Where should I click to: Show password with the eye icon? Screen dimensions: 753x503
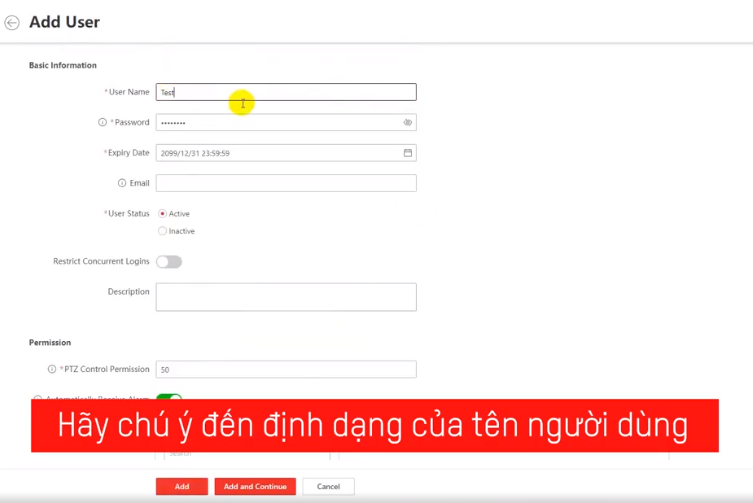(x=408, y=123)
